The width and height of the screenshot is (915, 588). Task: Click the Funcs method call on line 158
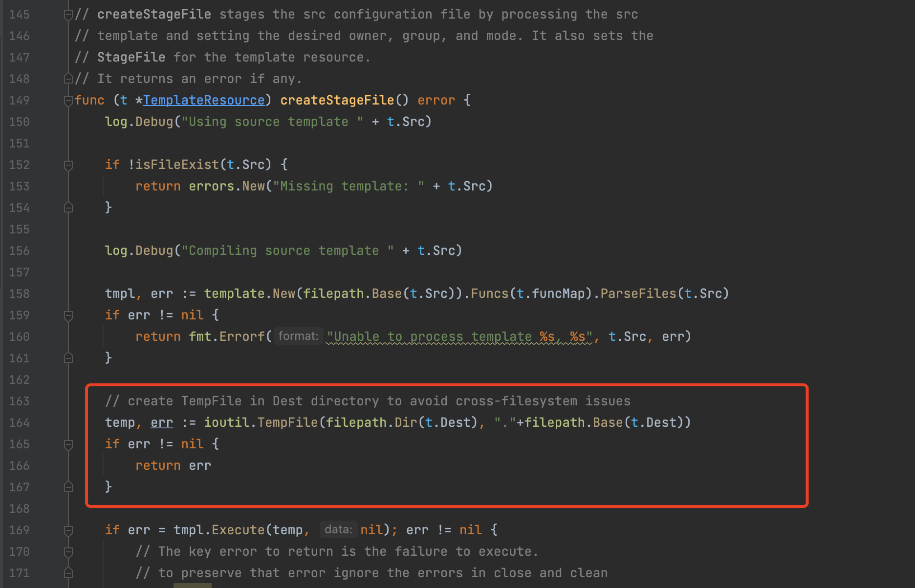[x=490, y=294]
